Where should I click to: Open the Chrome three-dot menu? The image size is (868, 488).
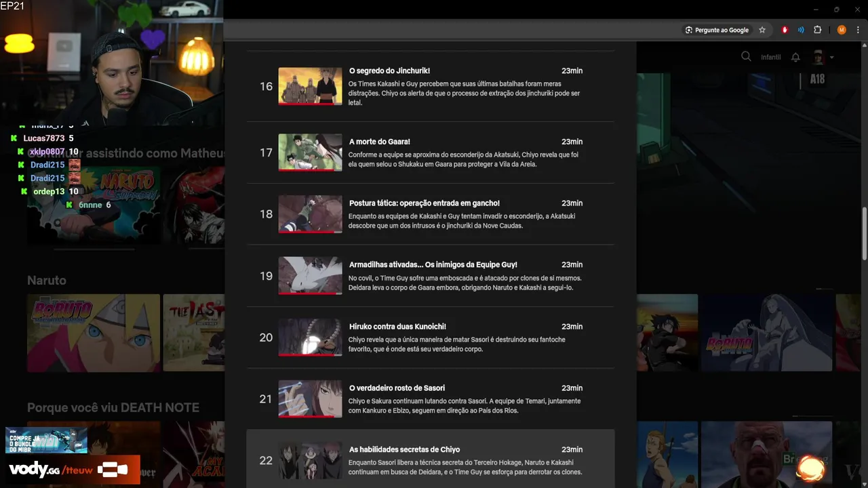click(858, 30)
